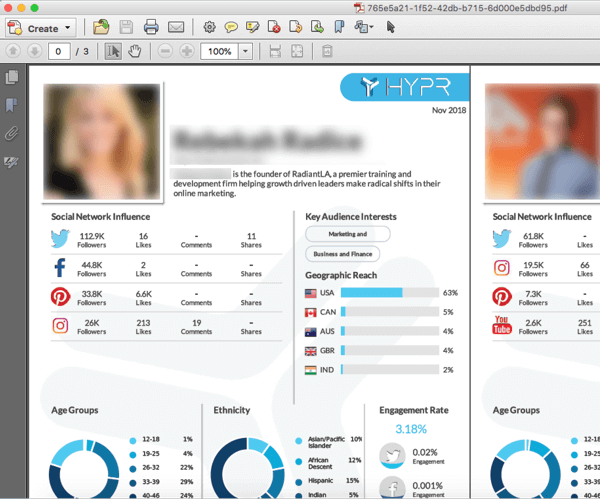Screen dimensions: 600x499
Task: Click the clipboard icon in zoom toolbar
Action: pyautogui.click(x=327, y=51)
